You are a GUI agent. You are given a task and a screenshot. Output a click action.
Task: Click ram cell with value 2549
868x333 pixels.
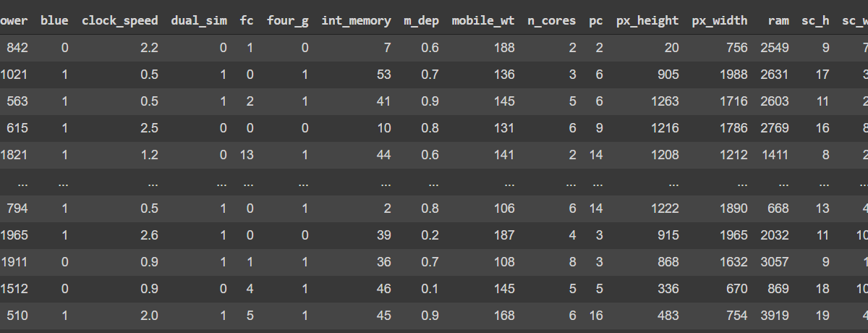pos(775,48)
